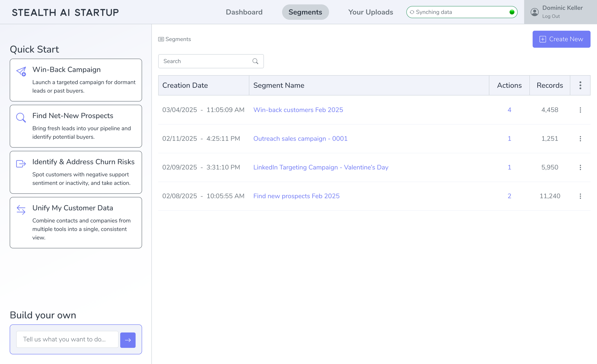This screenshot has height=364, width=597.
Task: Click the Find Net-New Prospects magnifier icon
Action: pos(21,117)
